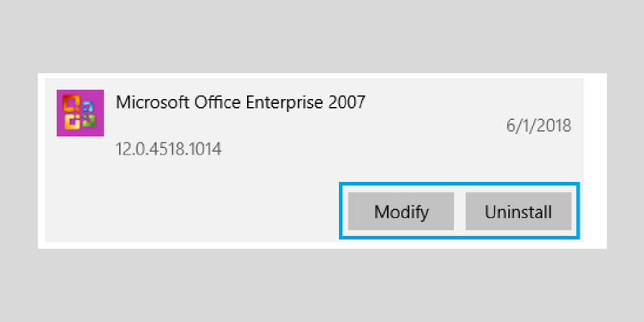Click the blue highlight border around buttons
Viewport: 644px width, 322px height.
[x=459, y=184]
